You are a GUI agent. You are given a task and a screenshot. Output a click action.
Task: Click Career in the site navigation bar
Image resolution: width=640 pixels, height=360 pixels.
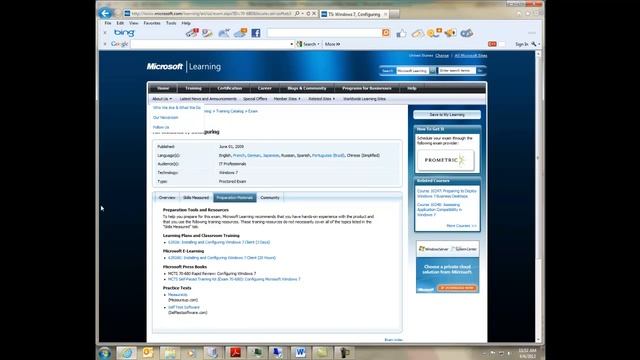(x=264, y=88)
